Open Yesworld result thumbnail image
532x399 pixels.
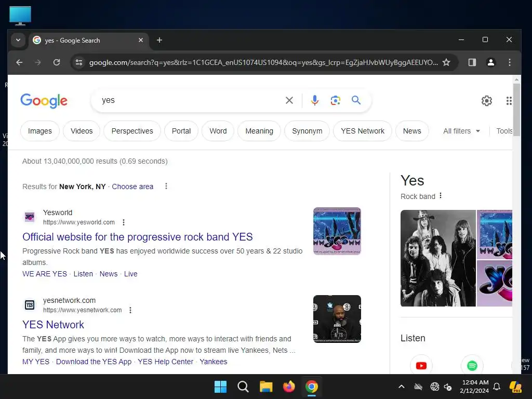click(337, 231)
